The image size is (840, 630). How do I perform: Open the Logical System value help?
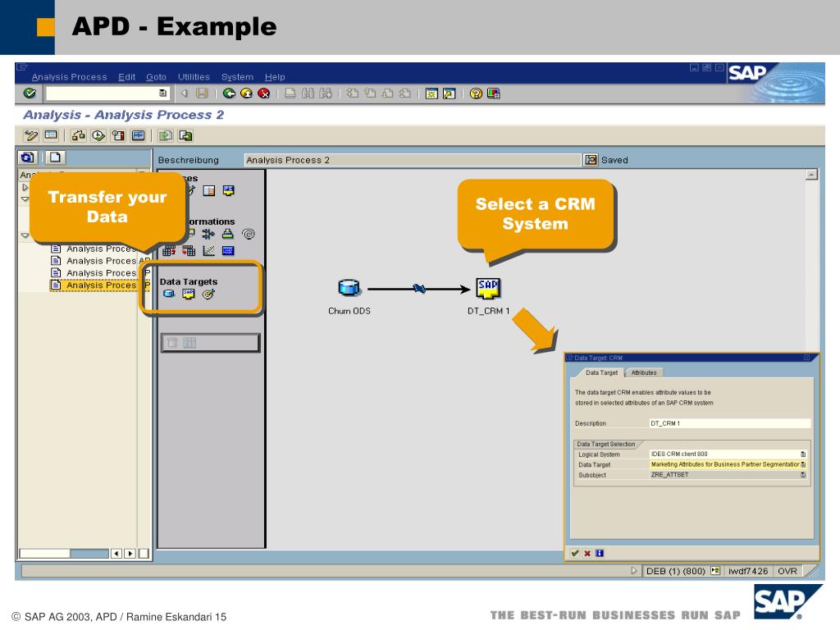(x=803, y=454)
